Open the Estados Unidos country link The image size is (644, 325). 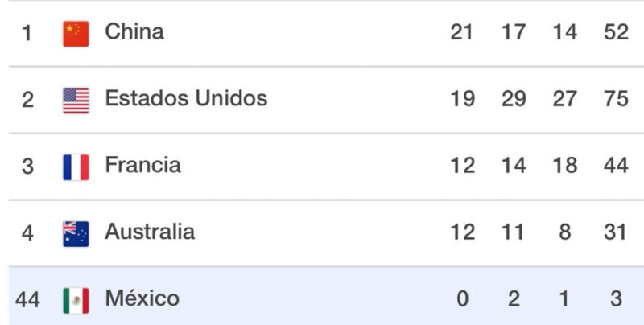click(x=186, y=99)
